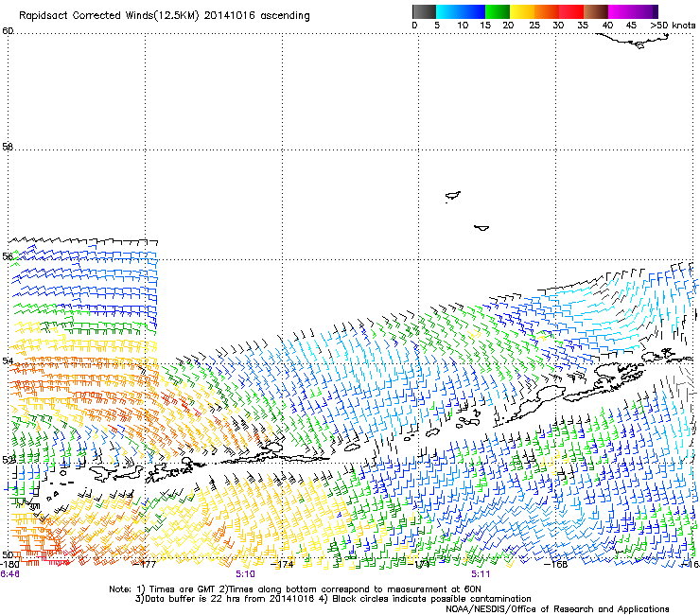Click the legend label '40'
The image size is (700, 615).
coord(607,26)
